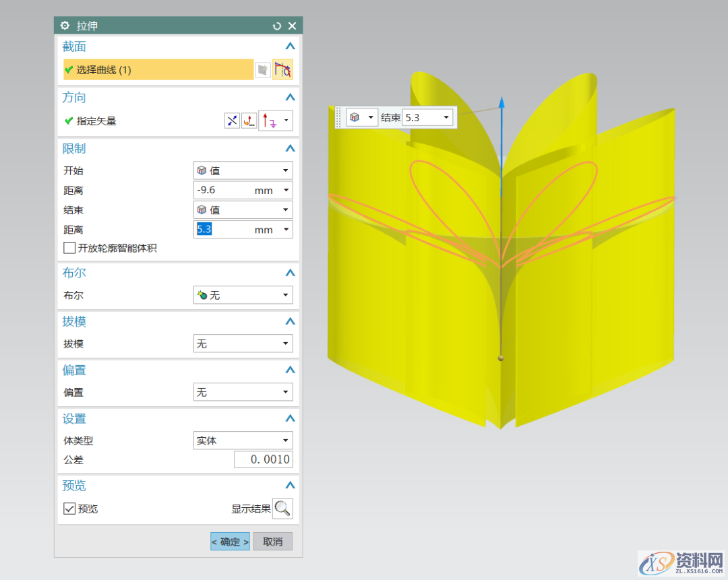Collapse the 设置 section chevron
Screen dimensions: 728x580
click(290, 418)
